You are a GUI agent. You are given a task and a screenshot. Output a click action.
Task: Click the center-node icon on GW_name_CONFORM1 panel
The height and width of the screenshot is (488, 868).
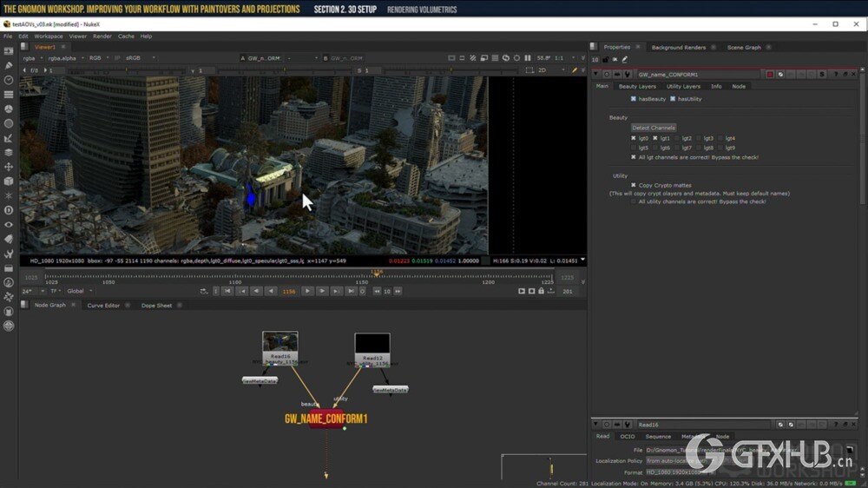(607, 74)
